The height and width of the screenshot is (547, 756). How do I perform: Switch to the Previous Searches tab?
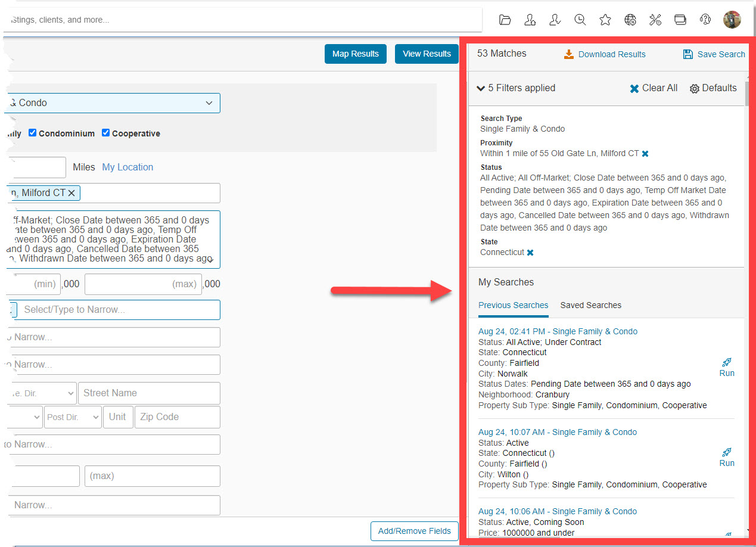pyautogui.click(x=514, y=305)
